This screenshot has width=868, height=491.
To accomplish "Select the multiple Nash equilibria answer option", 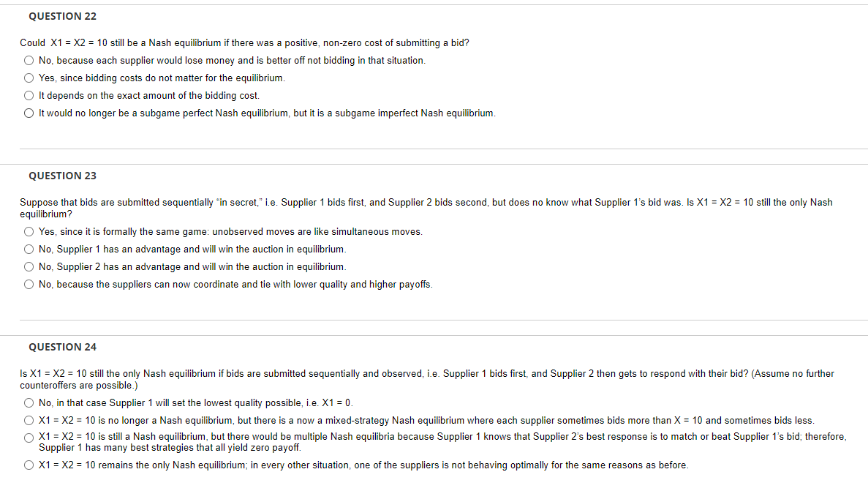I will (x=29, y=438).
